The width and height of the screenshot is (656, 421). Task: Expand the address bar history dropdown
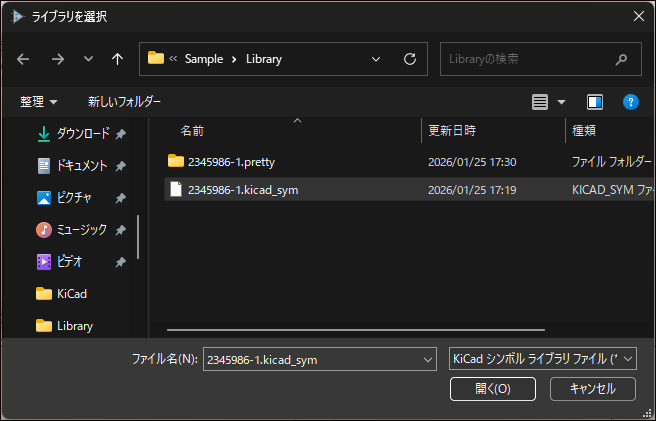click(376, 59)
